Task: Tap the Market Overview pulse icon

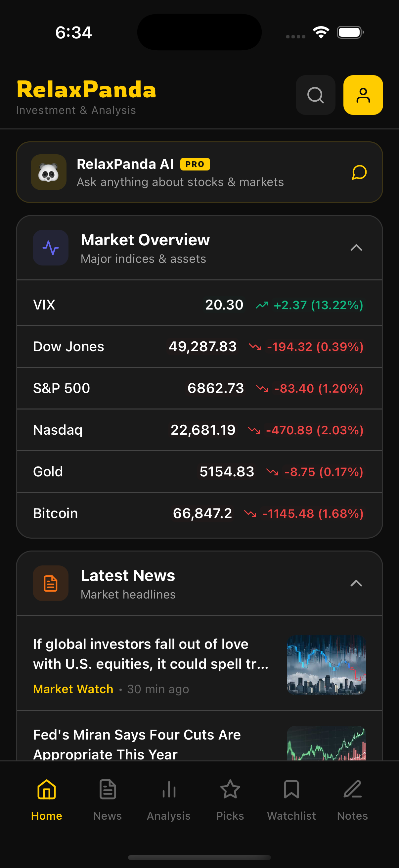Action: (x=51, y=248)
